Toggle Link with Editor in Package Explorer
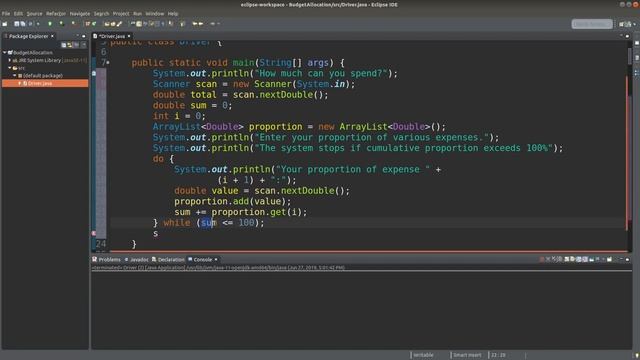Viewport: 640px width, 360px height. coord(70,45)
